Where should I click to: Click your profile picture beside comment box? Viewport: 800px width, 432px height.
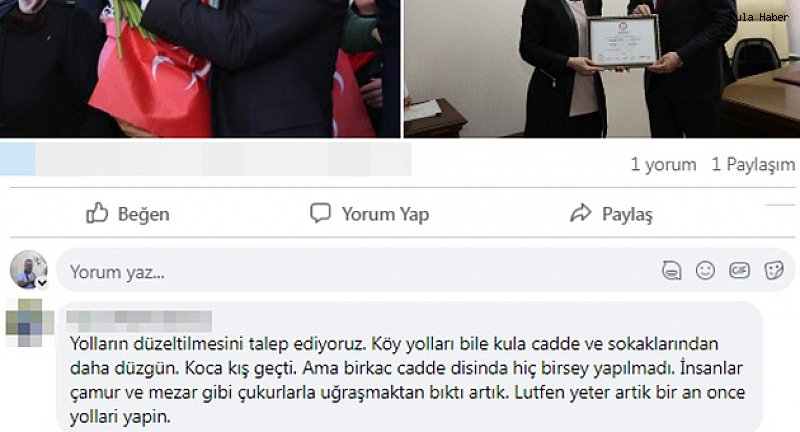[29, 269]
